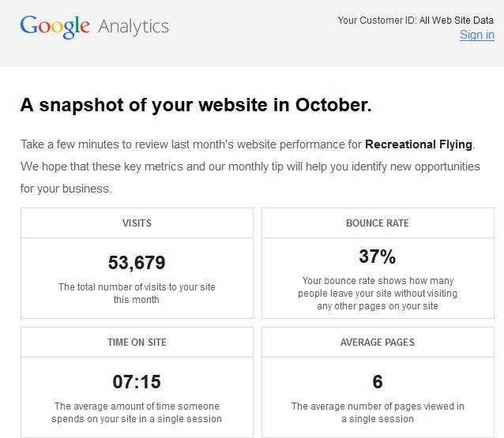Click the 53,679 visits figure
504x438 pixels.
click(137, 262)
